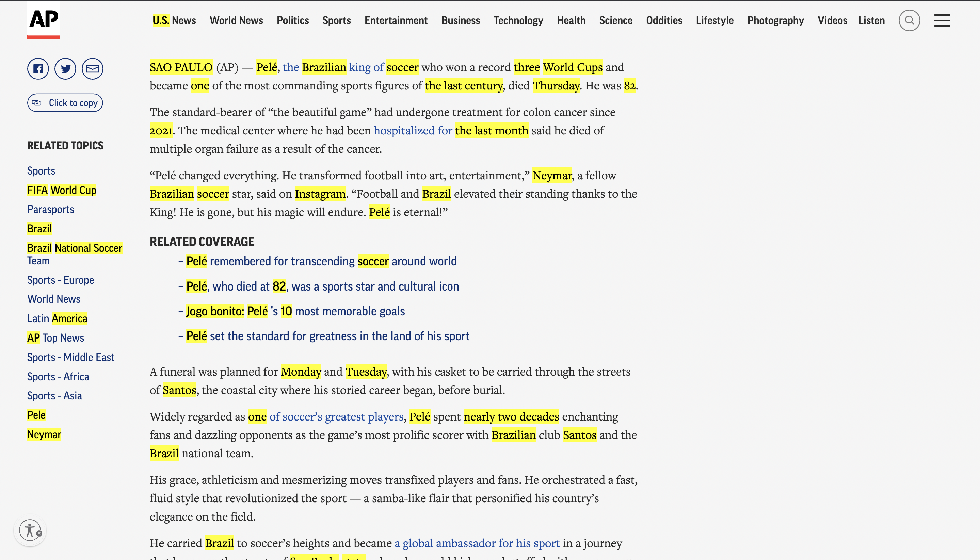Open the search magnifier icon
Image resolution: width=980 pixels, height=560 pixels.
909,20
